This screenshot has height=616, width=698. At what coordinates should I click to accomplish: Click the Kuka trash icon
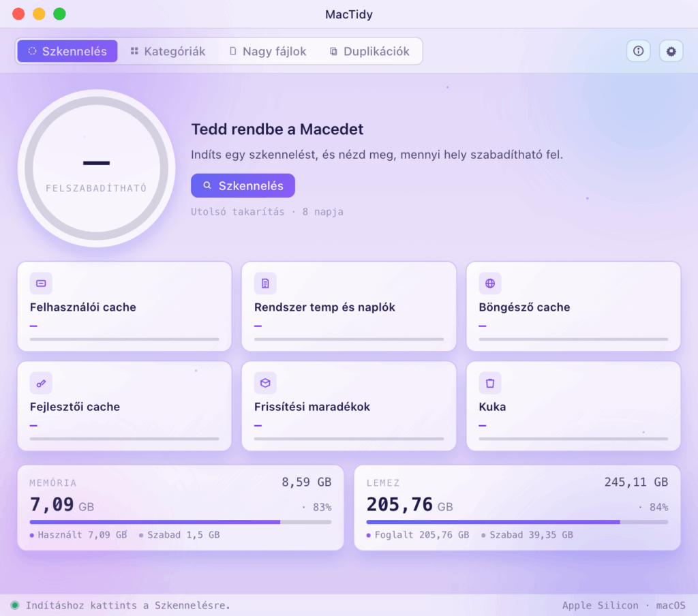pos(490,383)
